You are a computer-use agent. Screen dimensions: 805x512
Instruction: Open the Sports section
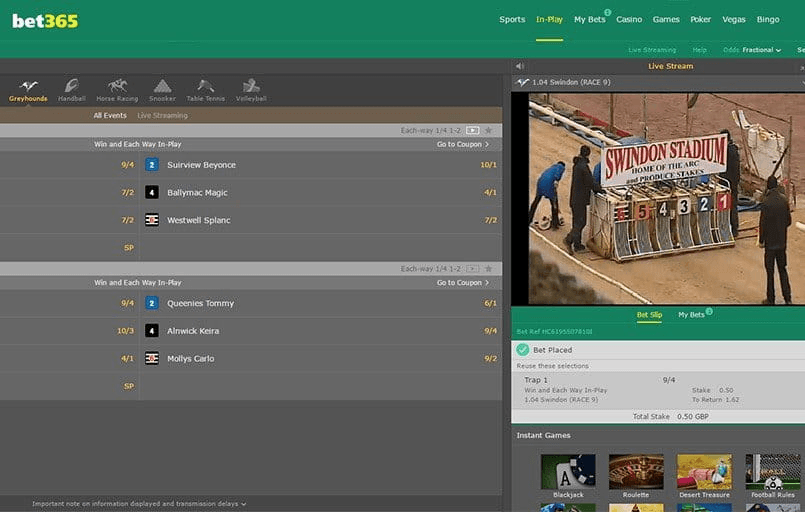(512, 20)
